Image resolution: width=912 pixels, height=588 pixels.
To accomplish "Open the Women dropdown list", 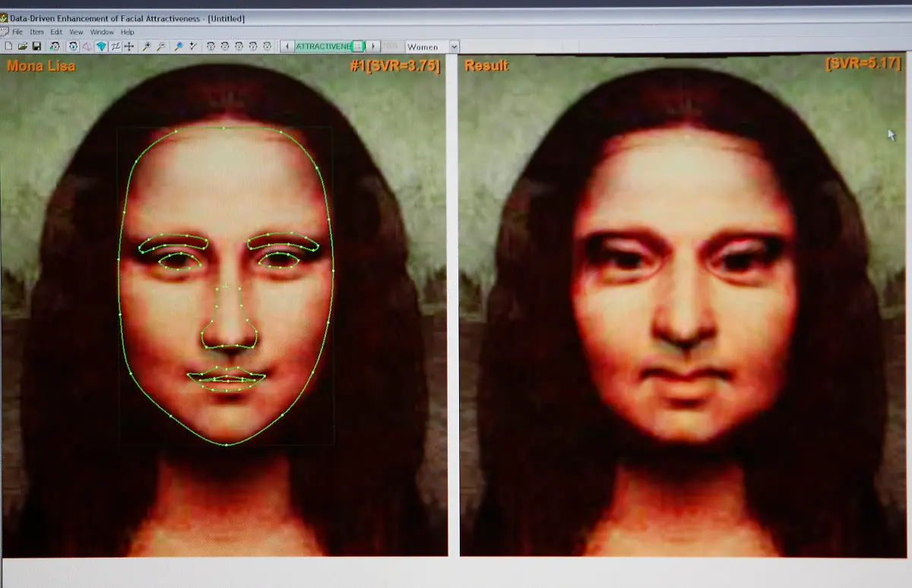I will click(x=454, y=47).
